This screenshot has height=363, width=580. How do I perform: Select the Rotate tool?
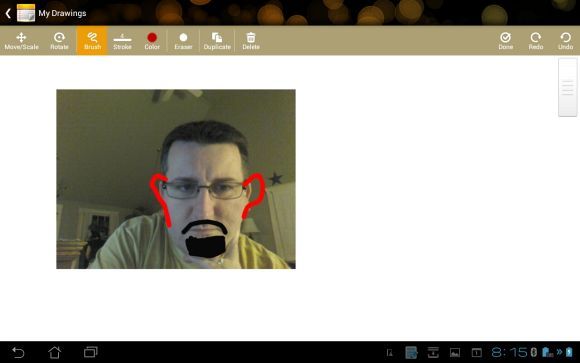click(59, 41)
